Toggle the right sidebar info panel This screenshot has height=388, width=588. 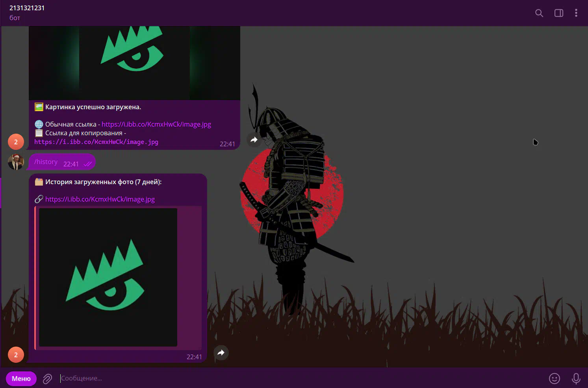point(558,13)
